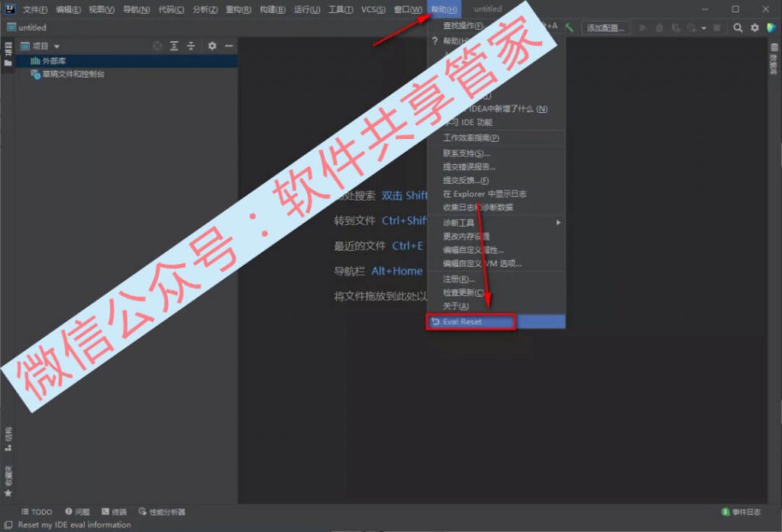The width and height of the screenshot is (782, 532).
Task: Click the IntelliJ IDEA logo icon
Action: tap(10, 9)
